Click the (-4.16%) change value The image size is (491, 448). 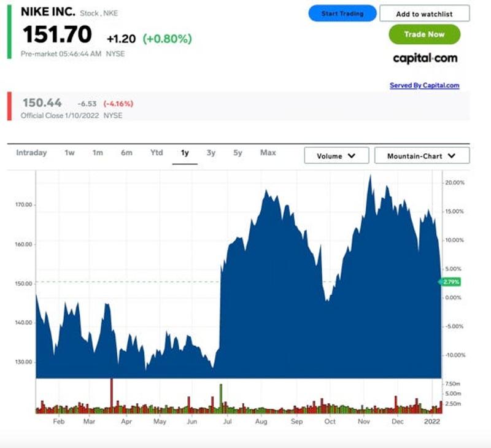pyautogui.click(x=118, y=104)
